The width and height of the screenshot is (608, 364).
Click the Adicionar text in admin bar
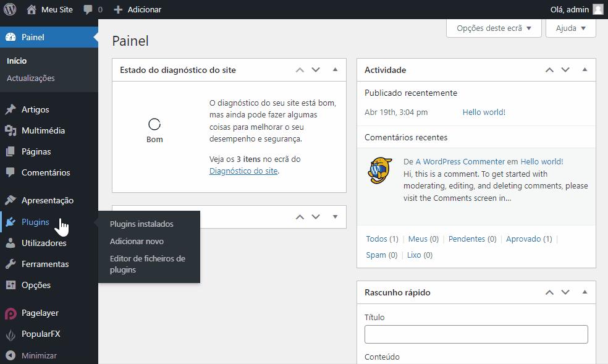[145, 10]
